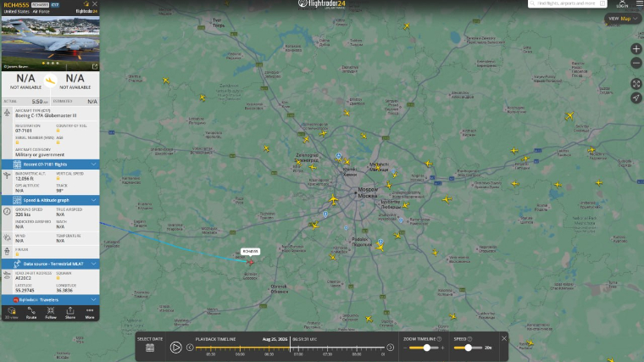Show the flight Route
Screen dimensions: 644x362
click(x=31, y=313)
